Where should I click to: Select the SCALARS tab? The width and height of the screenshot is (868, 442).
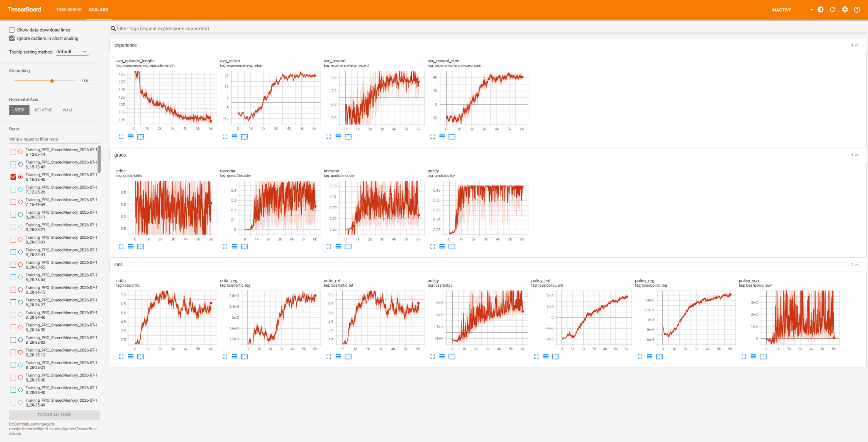98,10
